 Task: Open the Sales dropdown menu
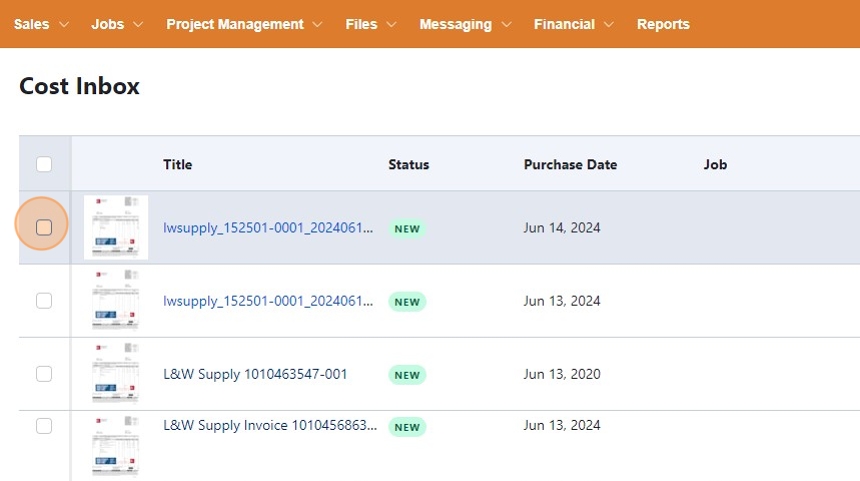point(41,24)
